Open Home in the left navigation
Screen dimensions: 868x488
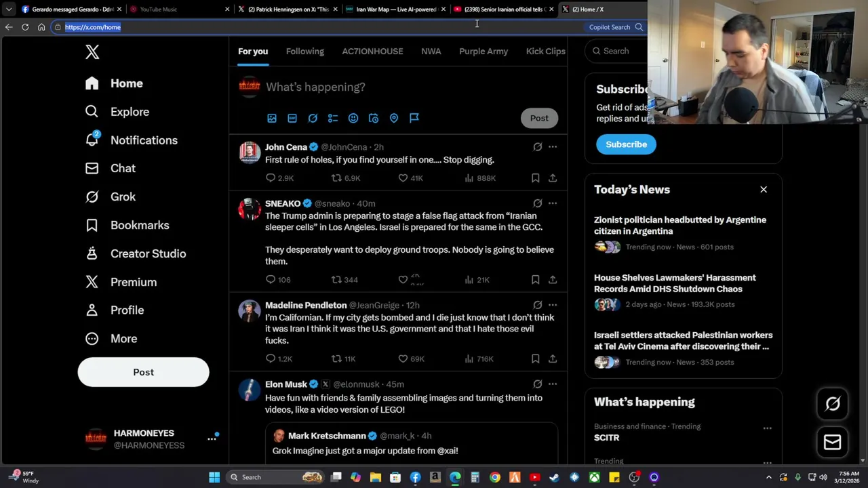coord(114,83)
